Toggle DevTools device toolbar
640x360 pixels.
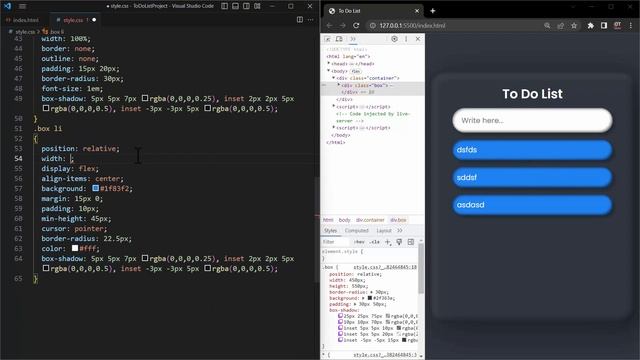click(x=339, y=39)
